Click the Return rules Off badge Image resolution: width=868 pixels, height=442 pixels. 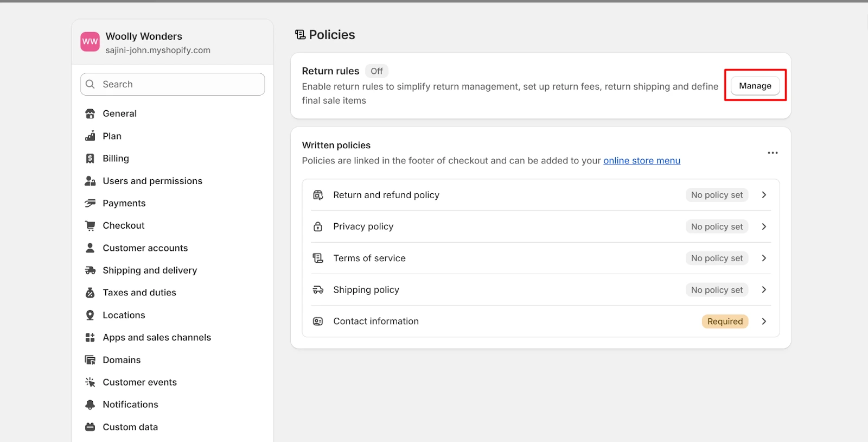pos(376,71)
